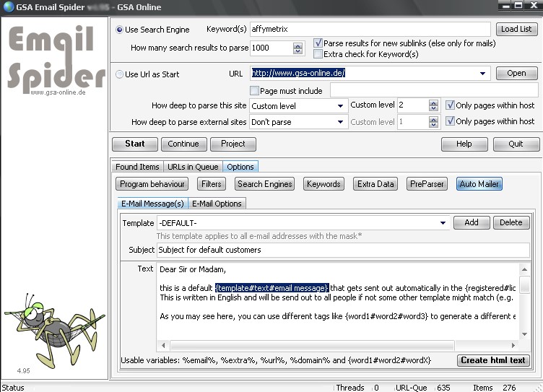Adjust the Custom level 2 spinner

pyautogui.click(x=433, y=105)
